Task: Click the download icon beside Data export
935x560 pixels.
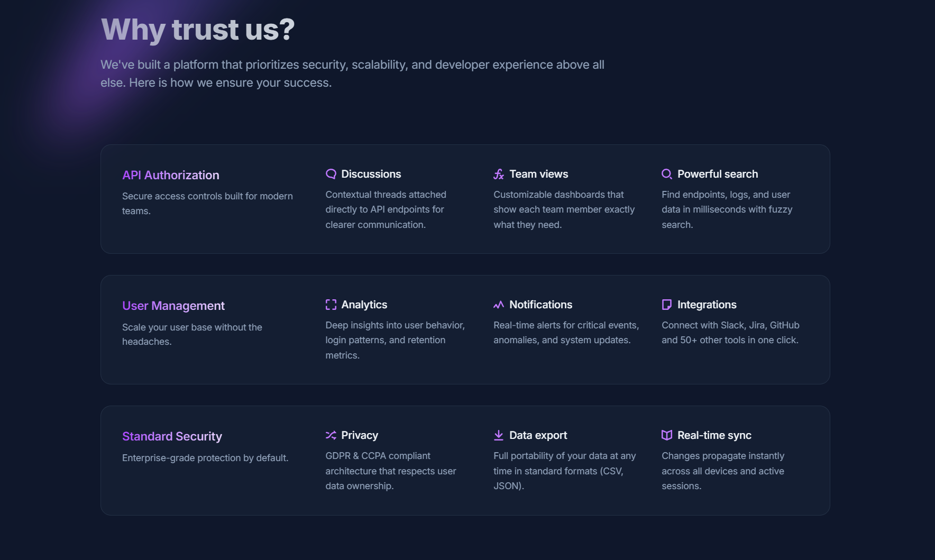Action: coord(499,435)
